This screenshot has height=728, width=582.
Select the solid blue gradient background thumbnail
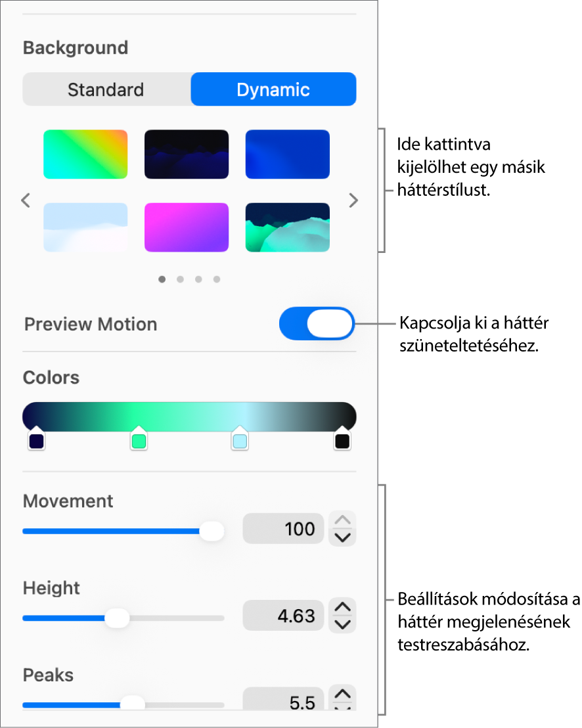pos(287,154)
